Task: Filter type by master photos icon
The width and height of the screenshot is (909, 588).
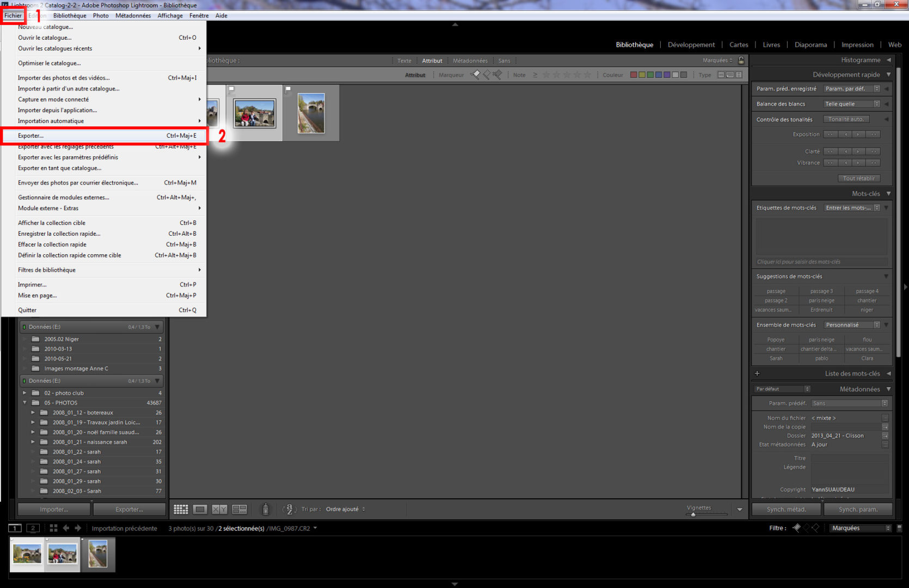Action: click(x=721, y=75)
